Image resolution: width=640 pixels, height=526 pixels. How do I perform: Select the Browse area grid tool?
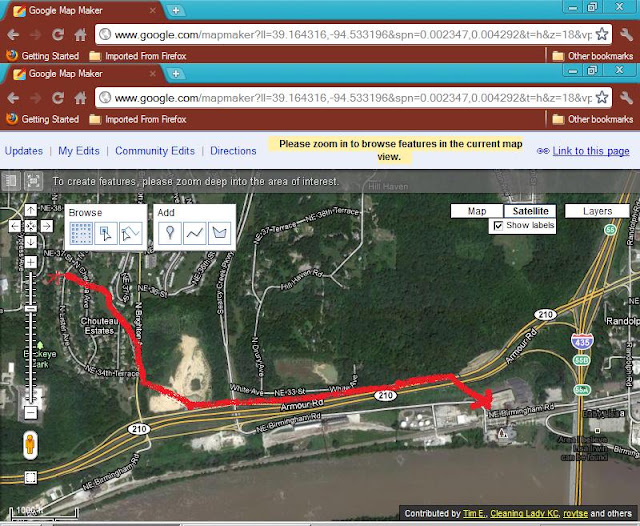point(81,233)
